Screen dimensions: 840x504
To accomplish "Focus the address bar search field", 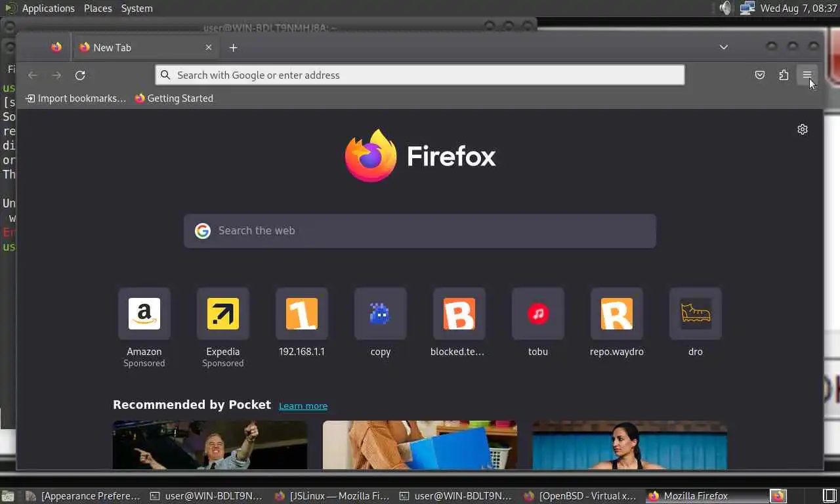I will (x=420, y=75).
